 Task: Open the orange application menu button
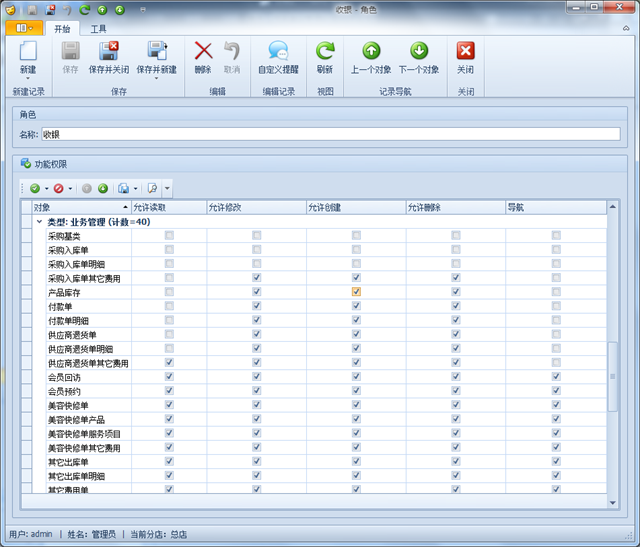24,28
